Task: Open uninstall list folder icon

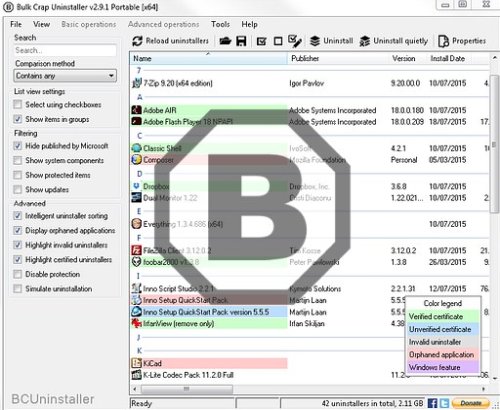Action: (225, 41)
